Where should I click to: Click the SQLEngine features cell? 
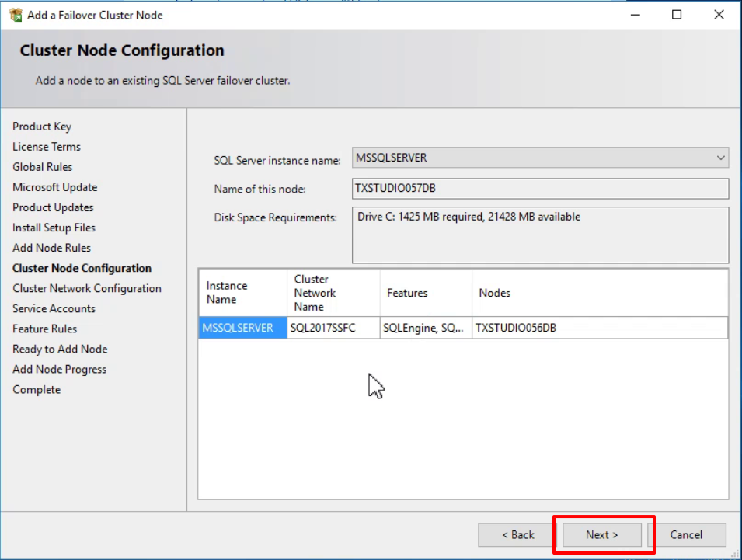[x=426, y=328]
